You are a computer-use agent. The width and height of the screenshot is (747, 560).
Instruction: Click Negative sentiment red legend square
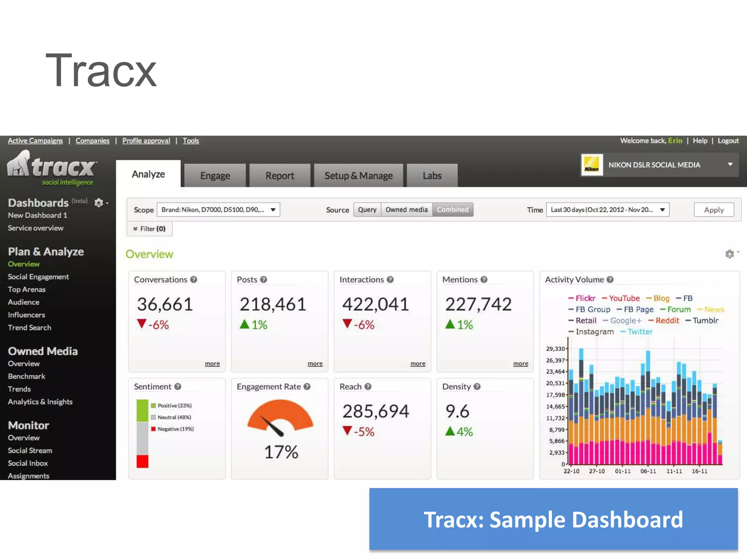click(154, 429)
